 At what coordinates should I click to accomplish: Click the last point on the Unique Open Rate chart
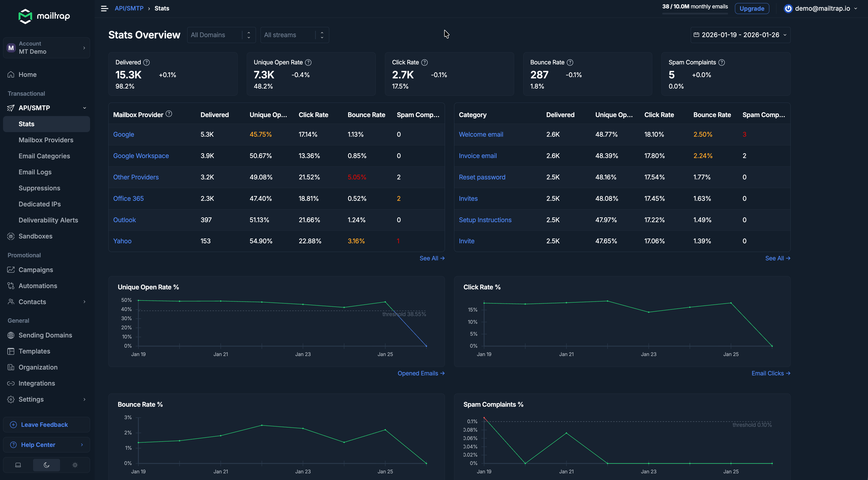tap(426, 346)
